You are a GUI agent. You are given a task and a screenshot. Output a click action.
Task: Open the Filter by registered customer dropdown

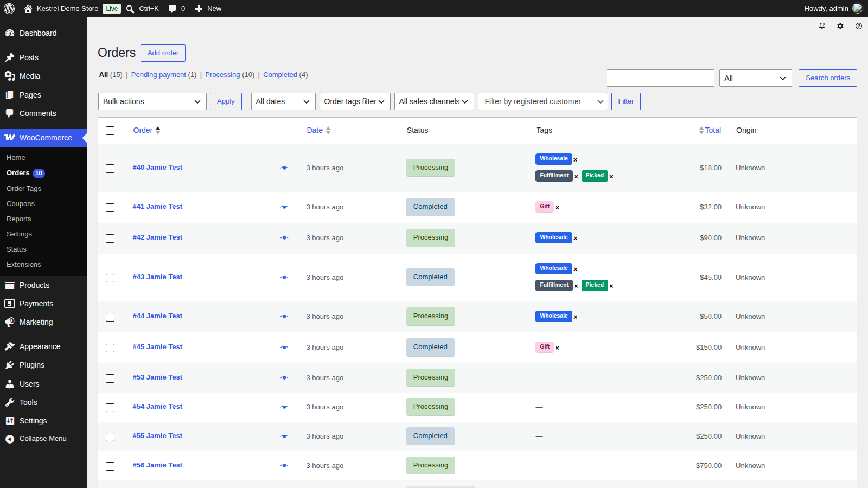543,101
